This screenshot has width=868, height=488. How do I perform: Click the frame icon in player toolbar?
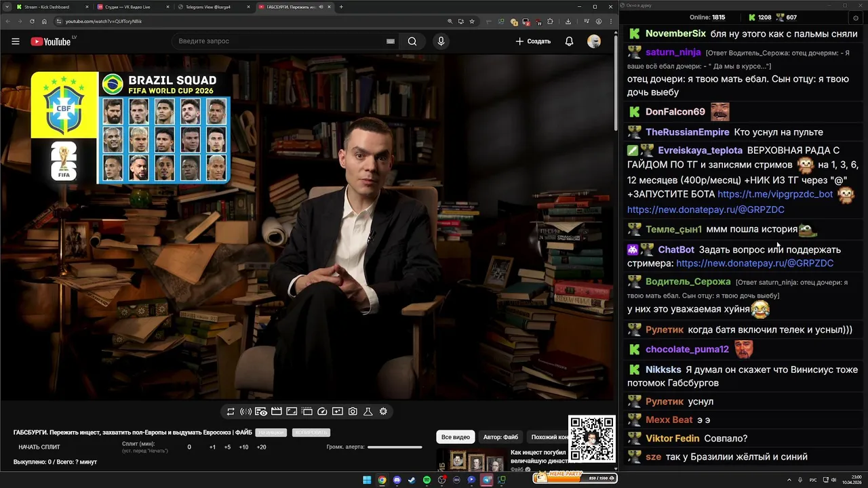tap(292, 411)
